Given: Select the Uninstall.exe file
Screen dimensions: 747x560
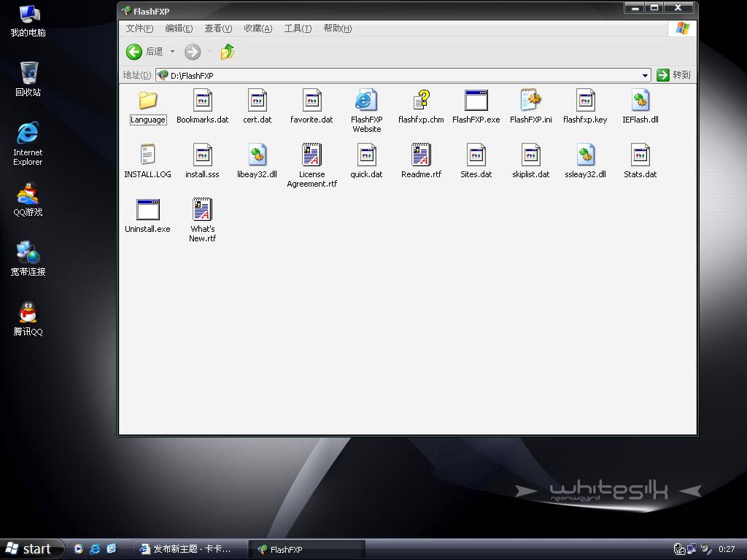Looking at the screenshot, I should tap(147, 211).
